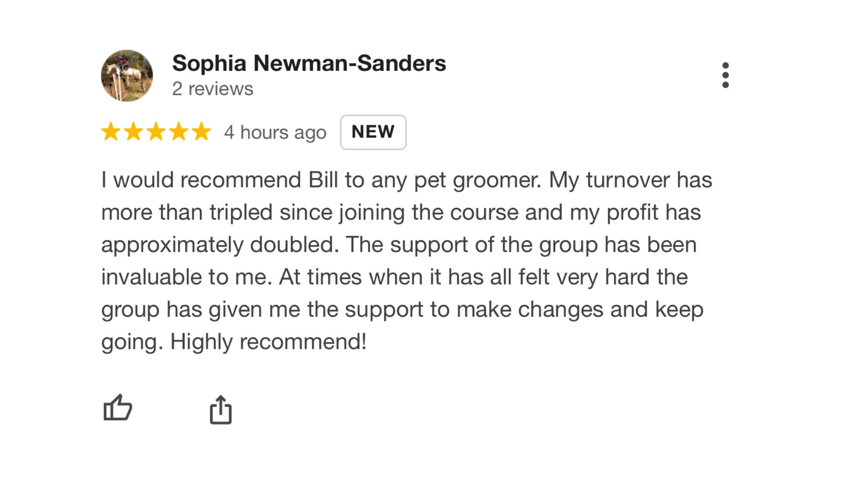Select the third gold rating star

point(156,132)
